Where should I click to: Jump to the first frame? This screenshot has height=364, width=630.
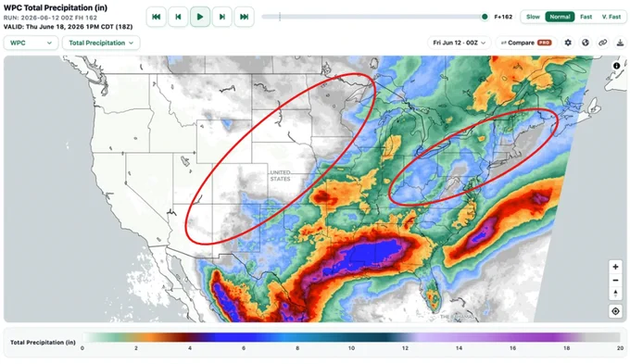(x=156, y=17)
